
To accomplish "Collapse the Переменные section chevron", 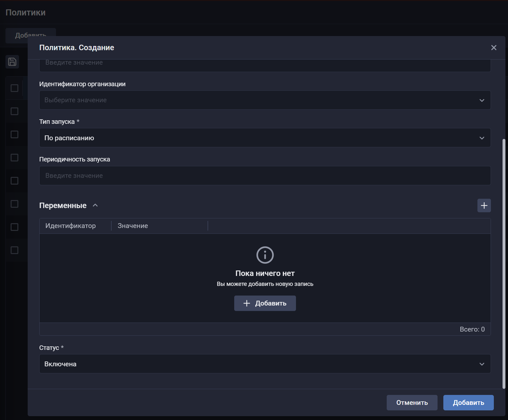I will click(x=95, y=205).
